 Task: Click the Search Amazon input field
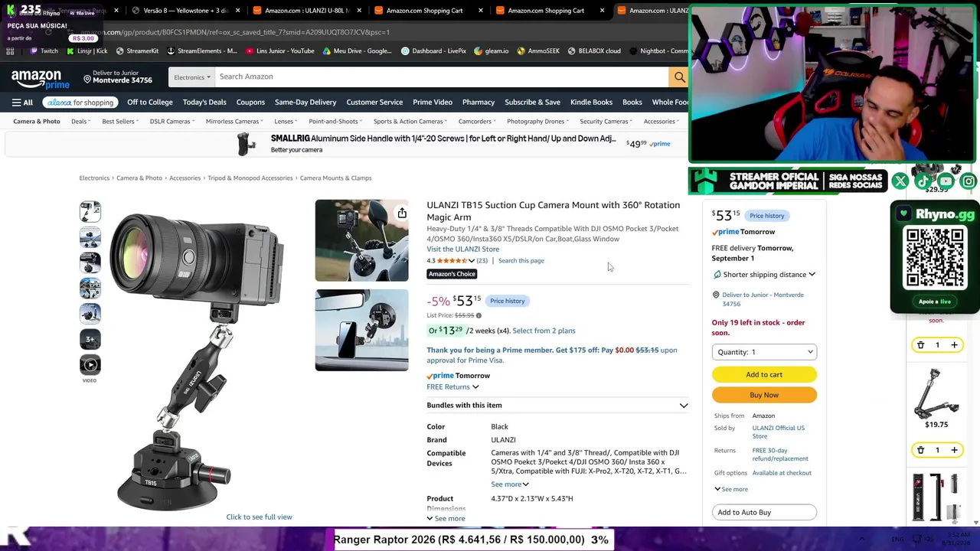(441, 77)
